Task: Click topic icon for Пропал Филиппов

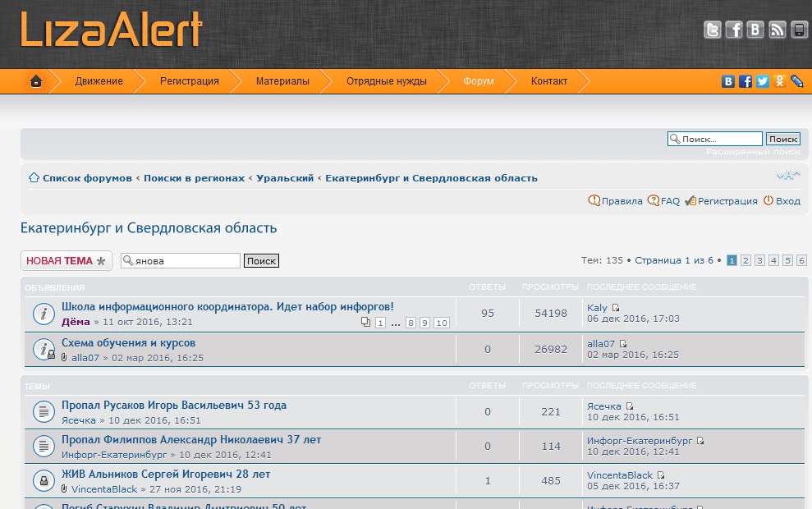Action: coord(44,447)
